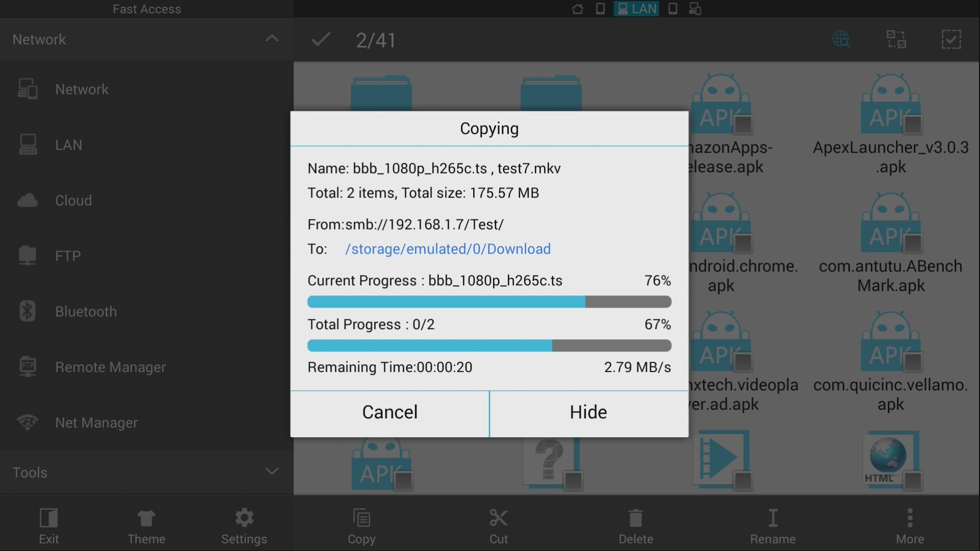The image size is (980, 551).
Task: Click the Rename icon
Action: click(x=773, y=518)
